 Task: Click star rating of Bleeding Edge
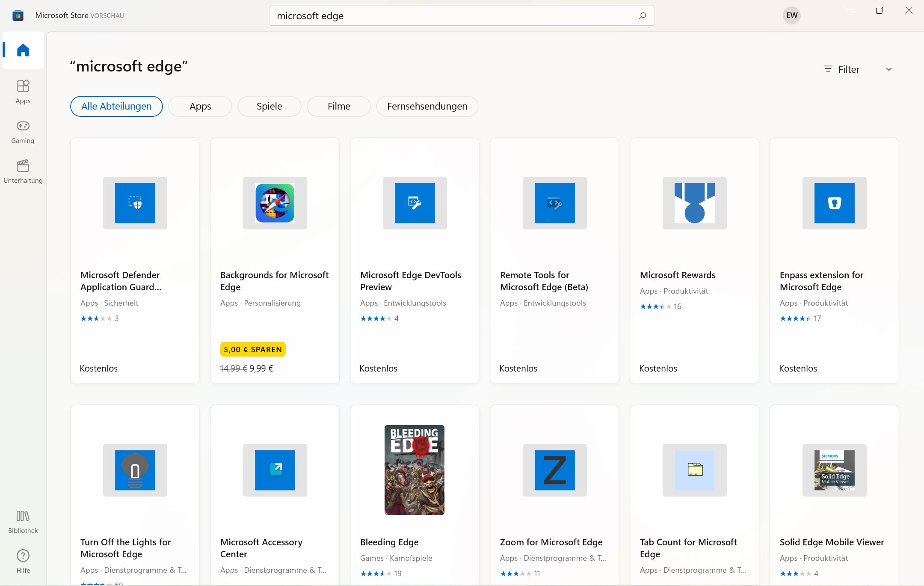coord(381,574)
